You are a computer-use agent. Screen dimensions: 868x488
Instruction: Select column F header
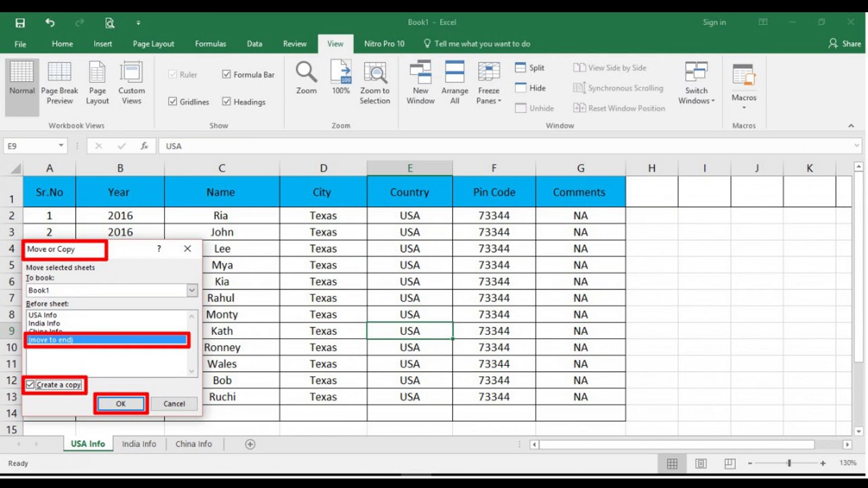[x=494, y=168]
